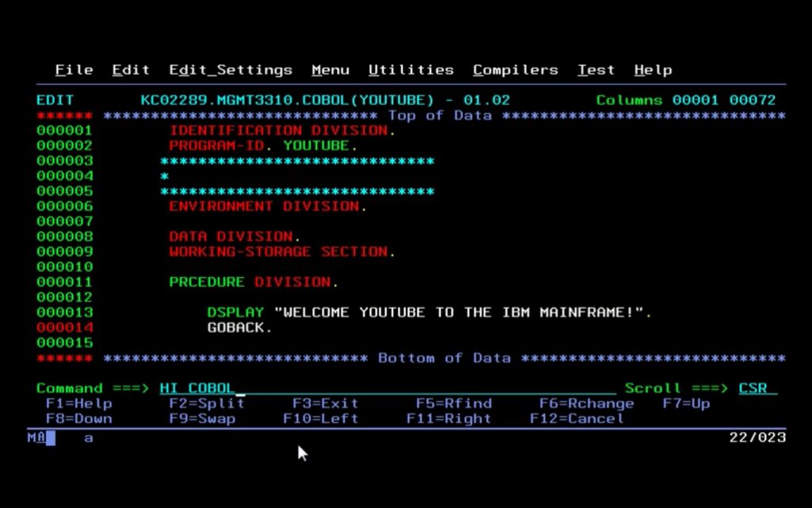Screen dimensions: 812x508
Task: Open the Utilities menu
Action: pyautogui.click(x=411, y=70)
